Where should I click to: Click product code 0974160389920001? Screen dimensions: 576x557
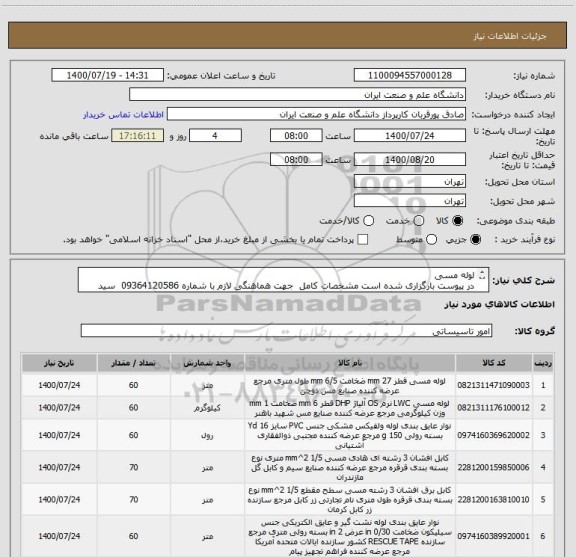[x=493, y=536]
